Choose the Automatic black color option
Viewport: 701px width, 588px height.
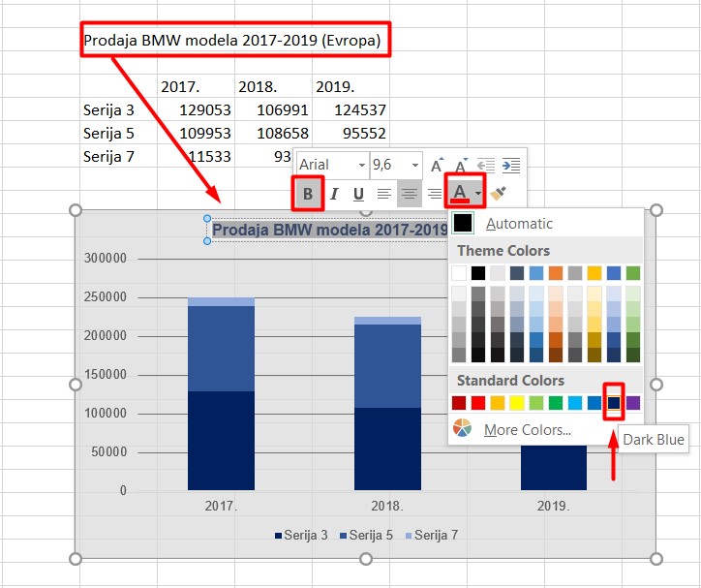tap(545, 223)
